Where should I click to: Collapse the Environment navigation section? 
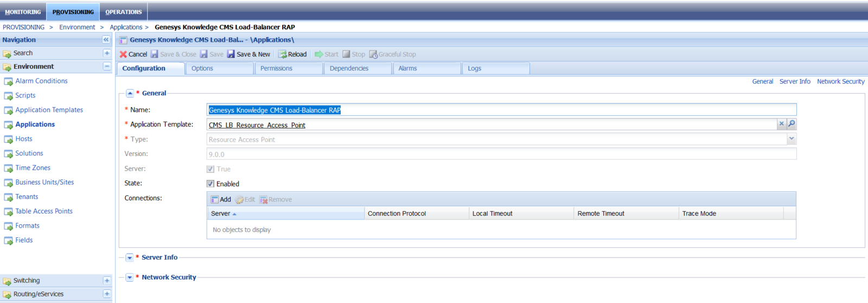(107, 66)
